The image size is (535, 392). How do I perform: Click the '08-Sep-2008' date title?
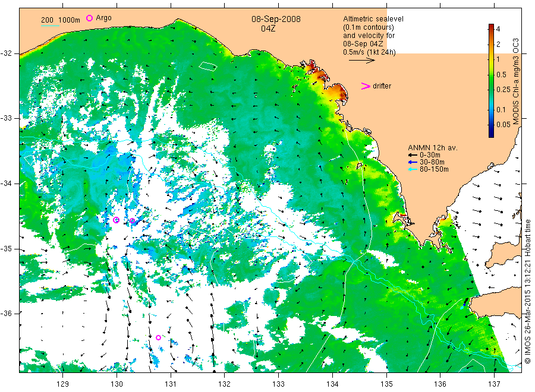276,19
